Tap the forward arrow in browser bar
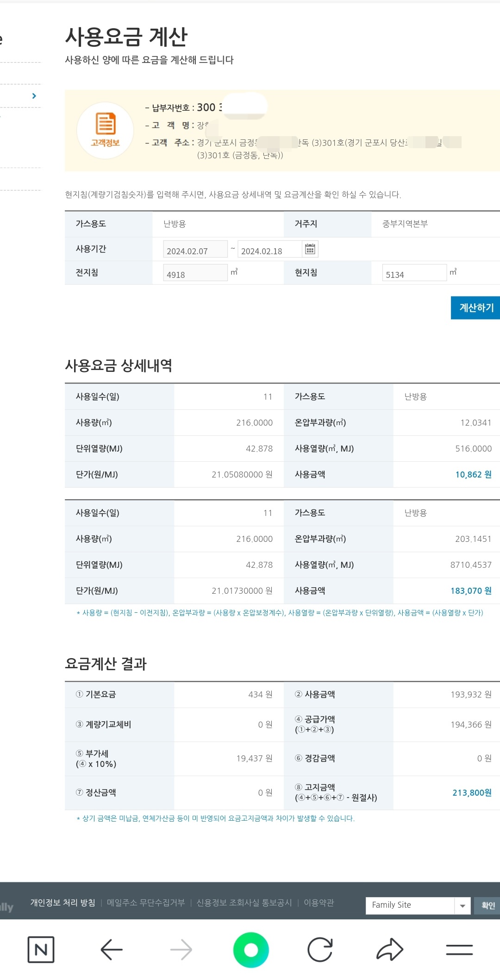This screenshot has height=980, width=500. pyautogui.click(x=181, y=949)
